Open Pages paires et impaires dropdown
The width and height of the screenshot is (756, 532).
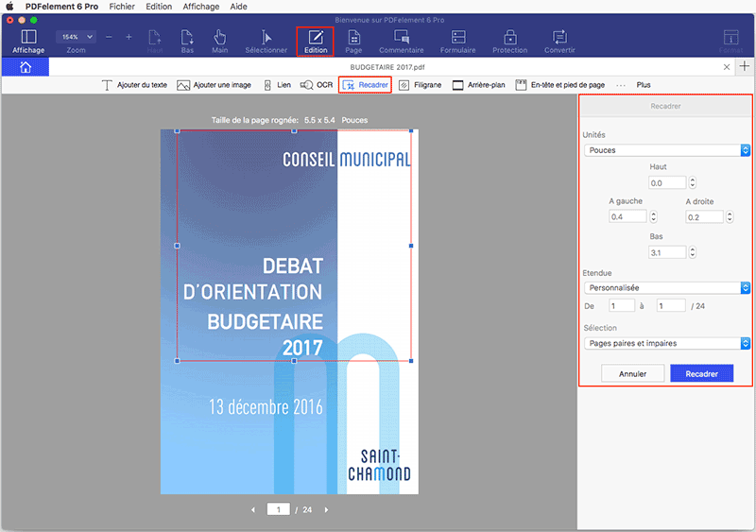click(667, 343)
